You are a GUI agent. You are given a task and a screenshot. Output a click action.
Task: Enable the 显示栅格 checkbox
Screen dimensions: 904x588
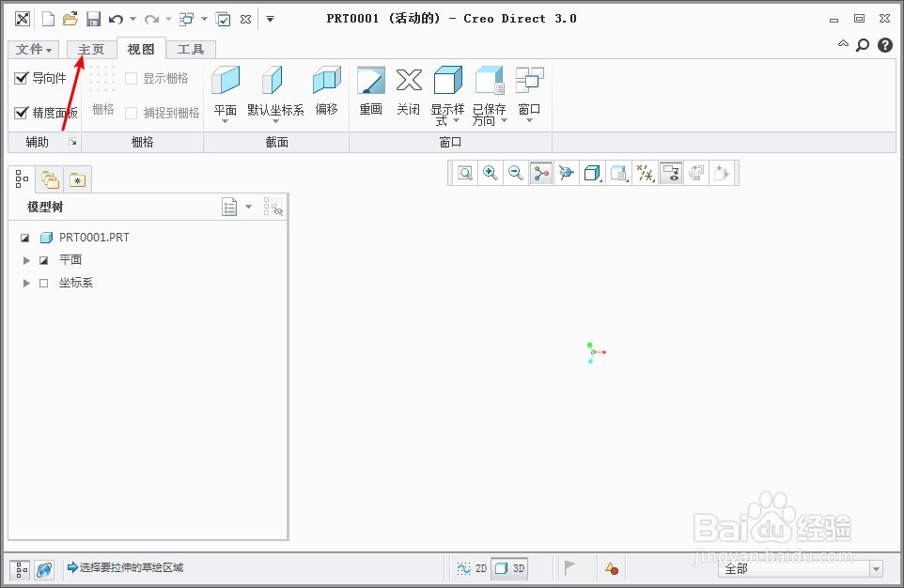(x=132, y=78)
